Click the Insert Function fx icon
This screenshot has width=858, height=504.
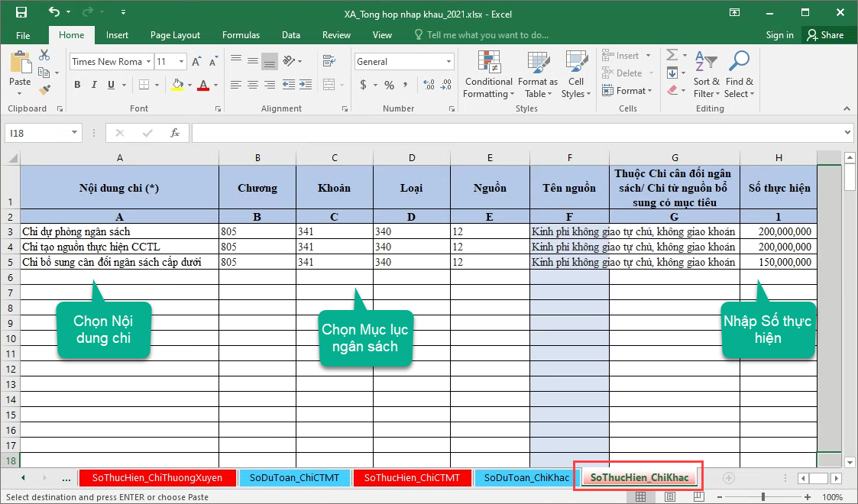pyautogui.click(x=175, y=133)
